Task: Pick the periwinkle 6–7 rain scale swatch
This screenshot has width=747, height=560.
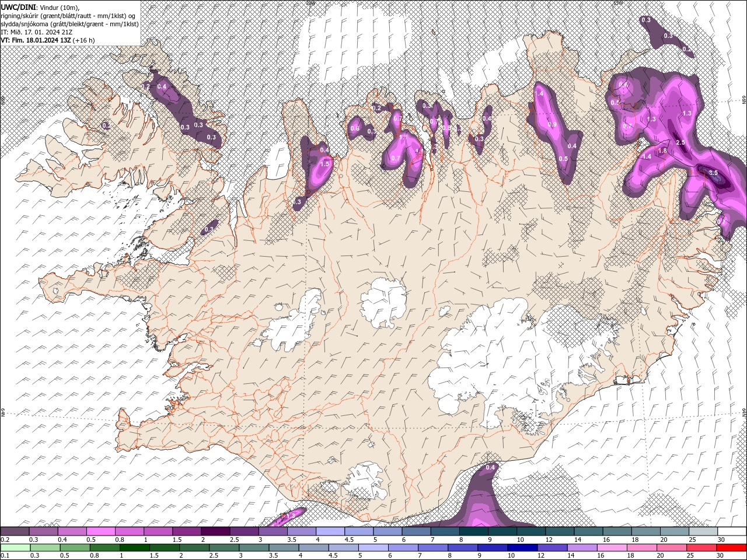Action: 403,548
